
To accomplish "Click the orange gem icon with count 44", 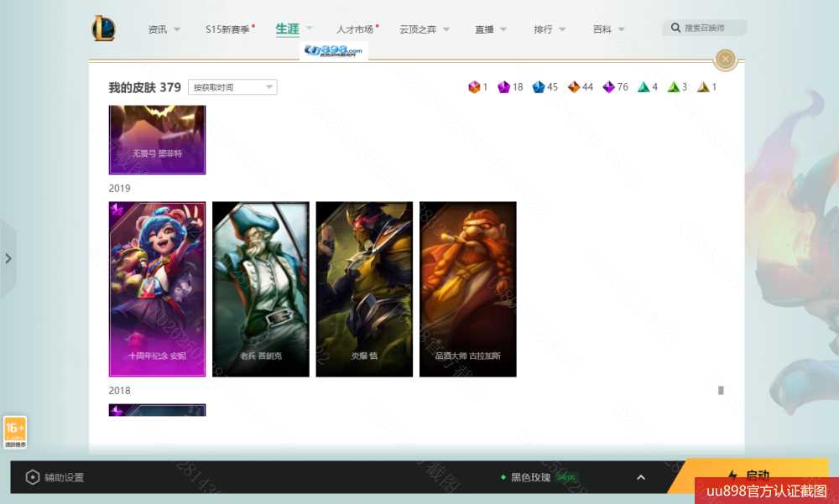I will (574, 86).
